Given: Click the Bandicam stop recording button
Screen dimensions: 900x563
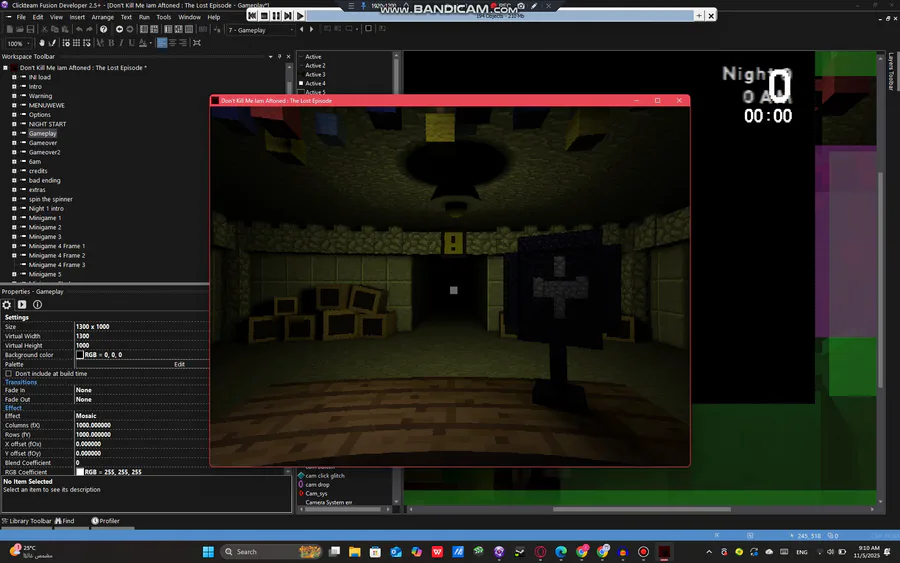Looking at the screenshot, I should [x=264, y=15].
